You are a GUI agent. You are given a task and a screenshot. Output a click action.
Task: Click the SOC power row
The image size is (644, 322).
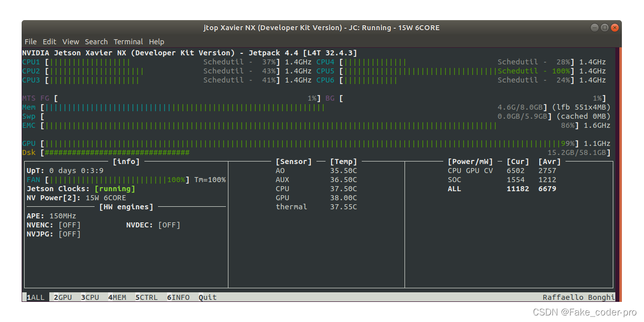pyautogui.click(x=502, y=180)
